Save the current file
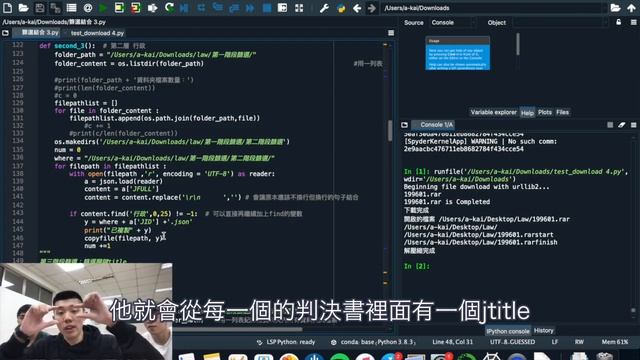Image resolution: width=640 pixels, height=360 pixels. [39, 8]
